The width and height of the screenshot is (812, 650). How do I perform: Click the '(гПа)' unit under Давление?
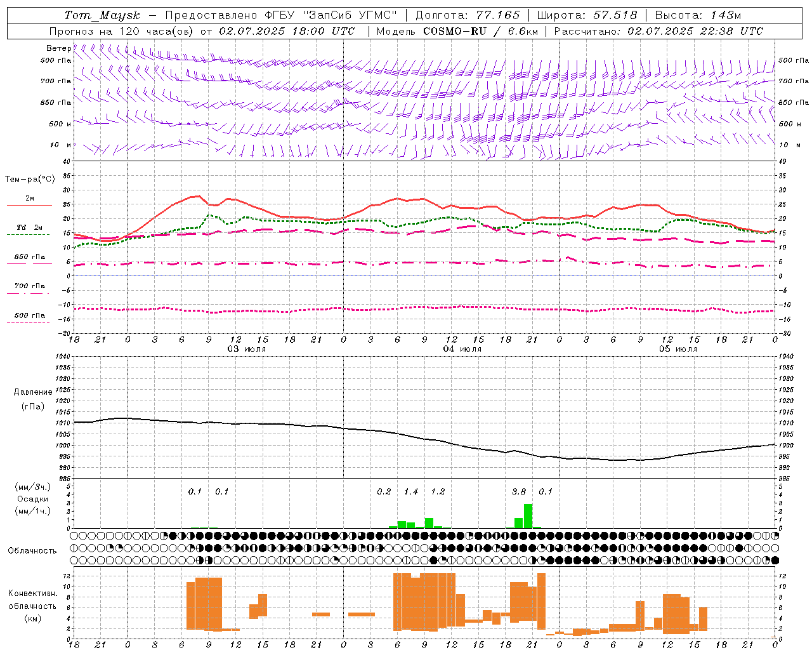coord(33,407)
